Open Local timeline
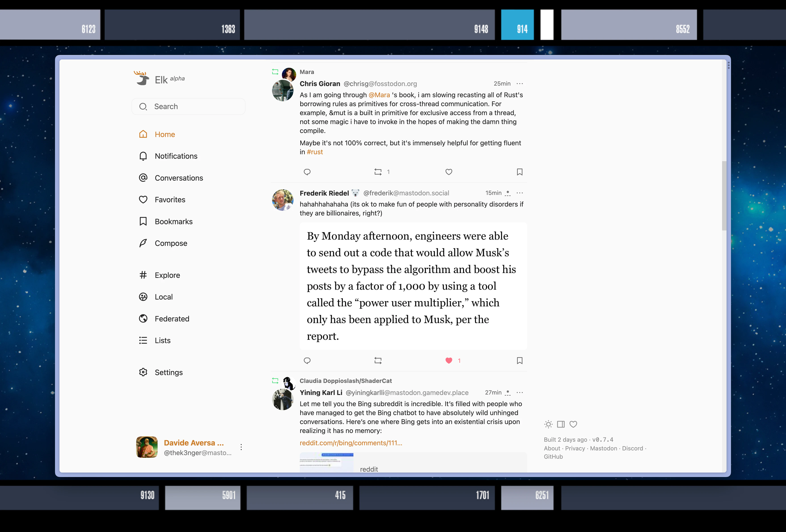Viewport: 786px width, 532px height. 156,297
